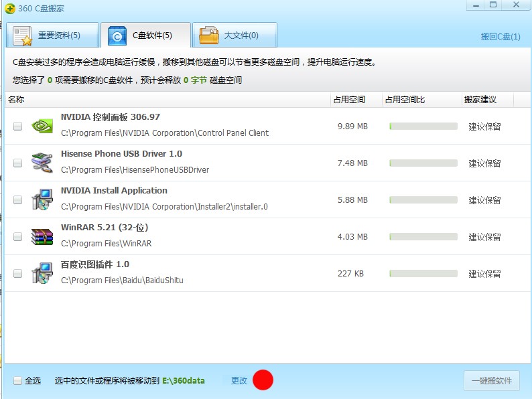
Task: Click the NVIDIA 控制面板 space usage bar
Action: click(423, 127)
